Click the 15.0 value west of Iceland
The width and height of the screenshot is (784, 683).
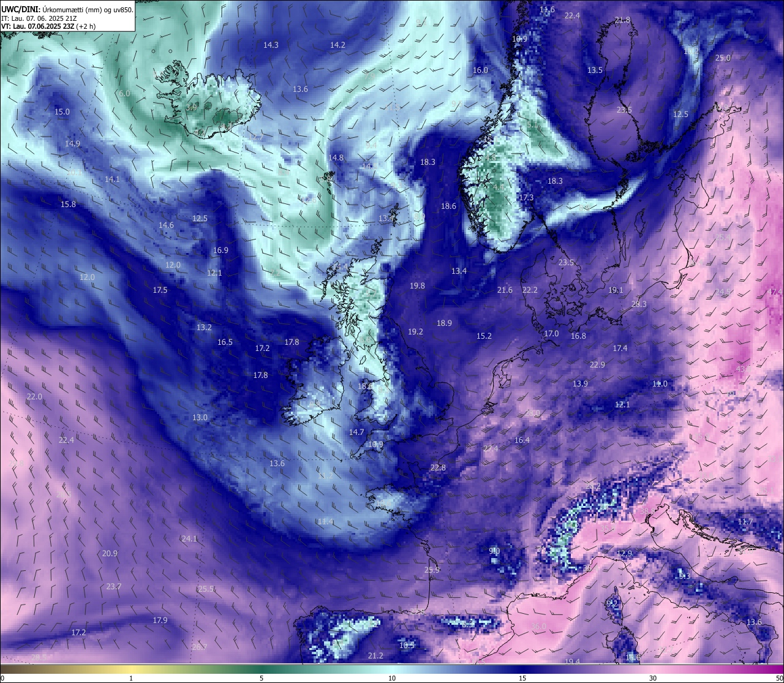(x=62, y=111)
